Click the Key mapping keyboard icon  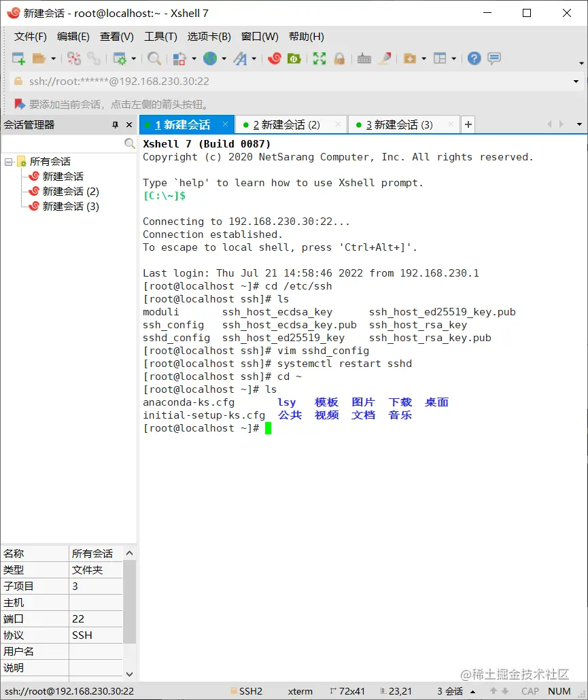[364, 58]
